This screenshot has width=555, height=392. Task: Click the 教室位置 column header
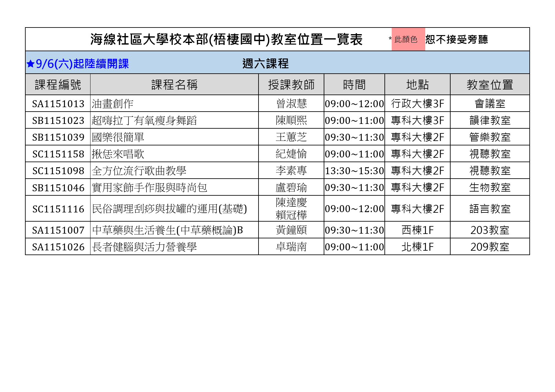click(490, 85)
